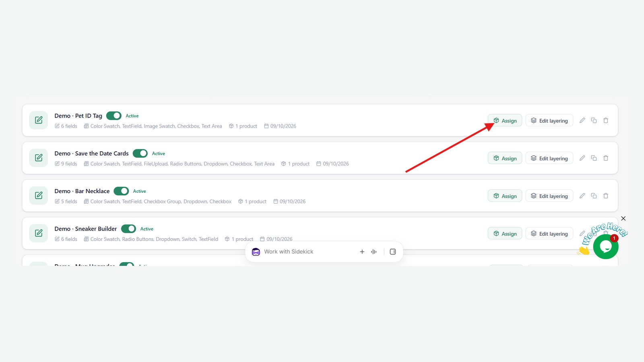Open the Demo · Bar Necklace form icon
This screenshot has width=644, height=362.
39,195
